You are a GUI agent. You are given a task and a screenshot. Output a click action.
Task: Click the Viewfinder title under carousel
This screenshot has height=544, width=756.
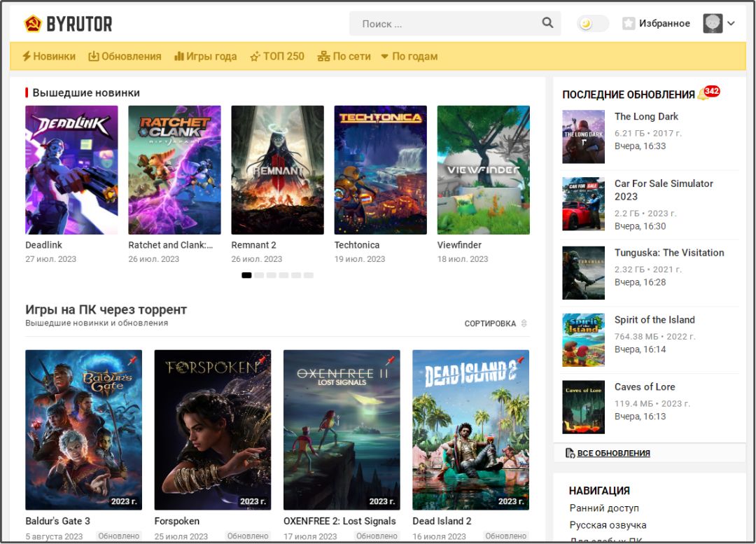459,245
